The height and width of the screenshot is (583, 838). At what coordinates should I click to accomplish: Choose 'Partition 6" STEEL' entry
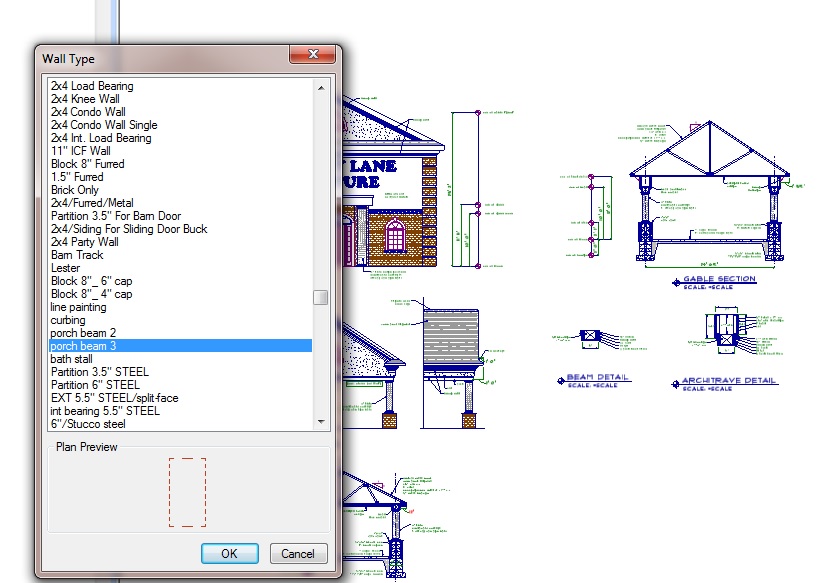tap(95, 385)
